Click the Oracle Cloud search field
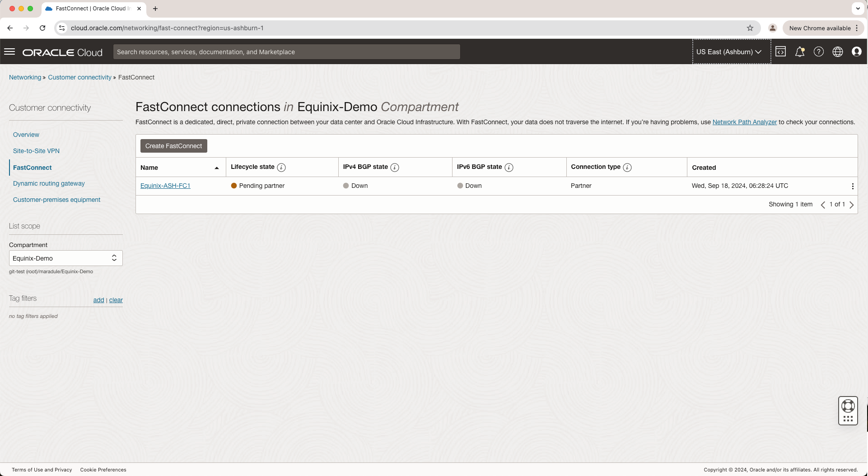Screen dimensions: 868x476 point(286,52)
